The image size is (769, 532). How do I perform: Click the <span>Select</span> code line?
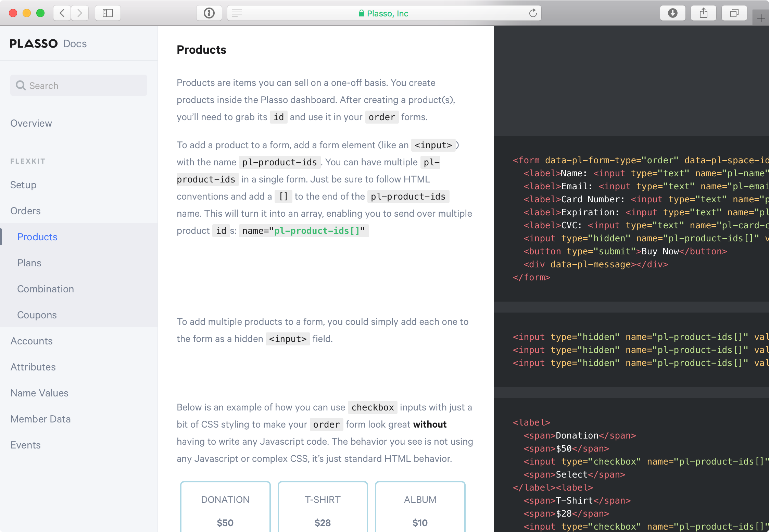(x=574, y=474)
